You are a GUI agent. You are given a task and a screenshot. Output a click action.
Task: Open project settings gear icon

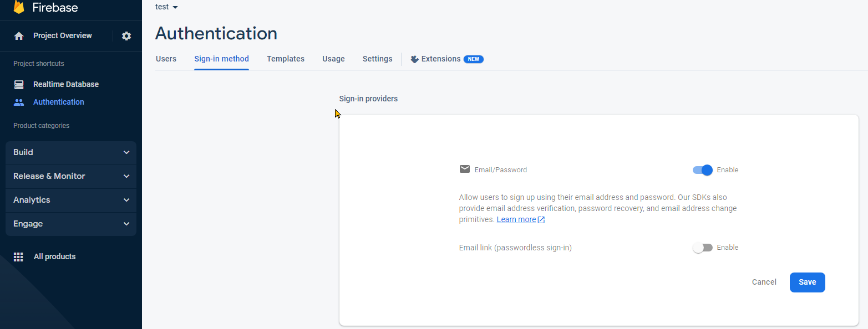coord(126,36)
